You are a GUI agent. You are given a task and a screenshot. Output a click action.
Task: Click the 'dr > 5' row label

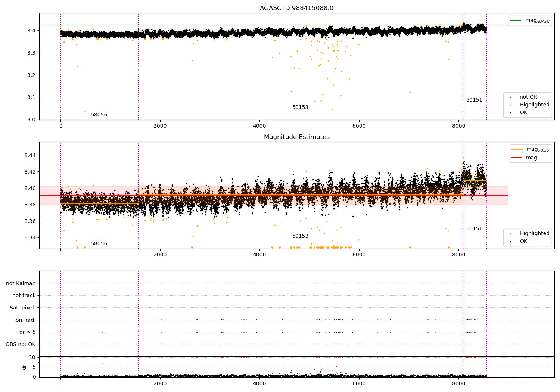(28, 332)
